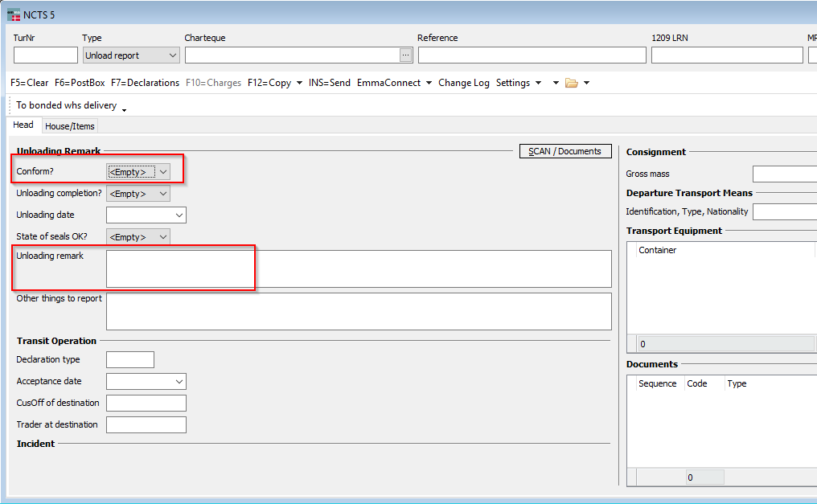Image resolution: width=817 pixels, height=504 pixels.
Task: Open the Change Log
Action: click(x=464, y=82)
